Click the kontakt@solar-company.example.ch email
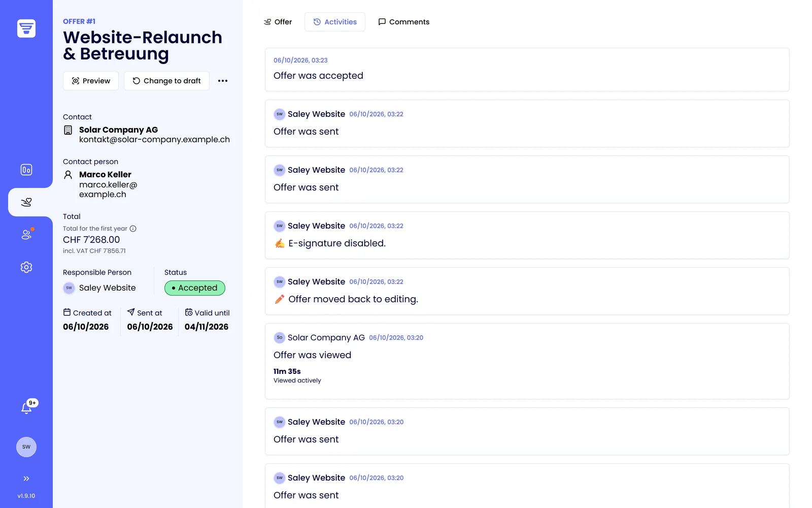812x508 pixels. (x=155, y=140)
